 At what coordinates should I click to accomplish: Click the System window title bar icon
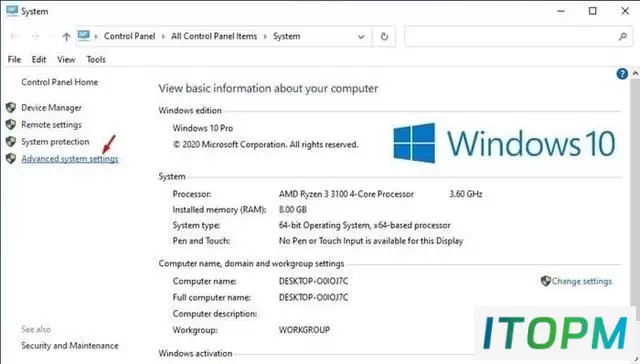pyautogui.click(x=12, y=11)
